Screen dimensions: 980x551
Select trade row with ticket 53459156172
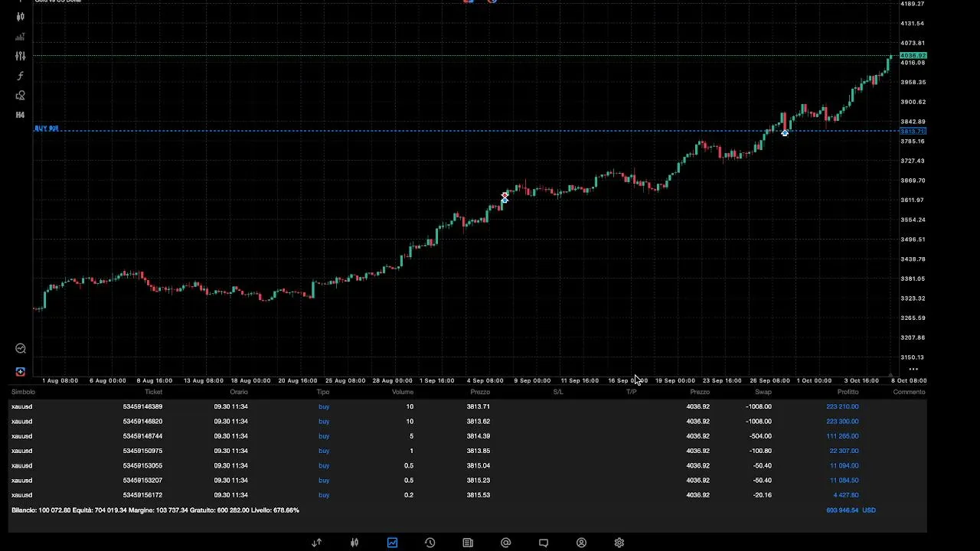468,495
